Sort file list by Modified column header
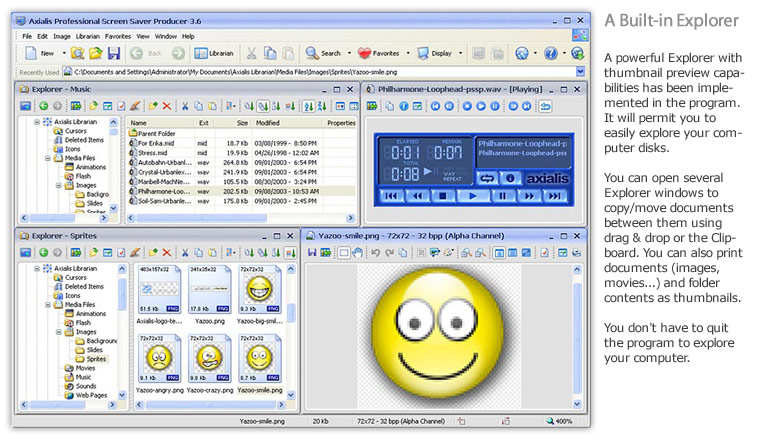This screenshot has width=760, height=440. (288, 123)
